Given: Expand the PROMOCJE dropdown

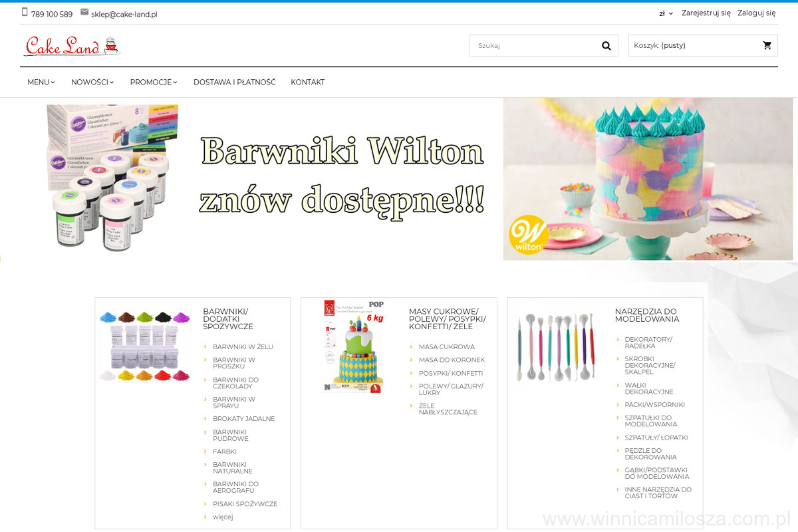Looking at the screenshot, I should pos(154,82).
